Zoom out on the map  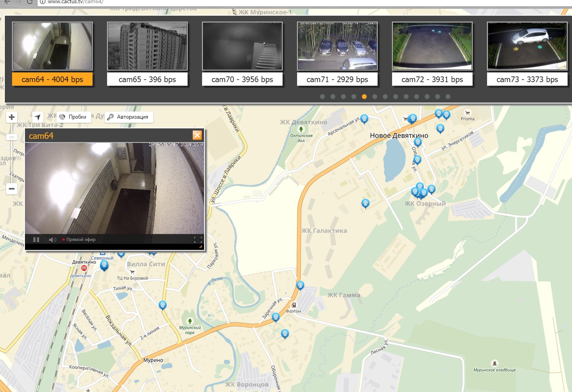(x=12, y=188)
